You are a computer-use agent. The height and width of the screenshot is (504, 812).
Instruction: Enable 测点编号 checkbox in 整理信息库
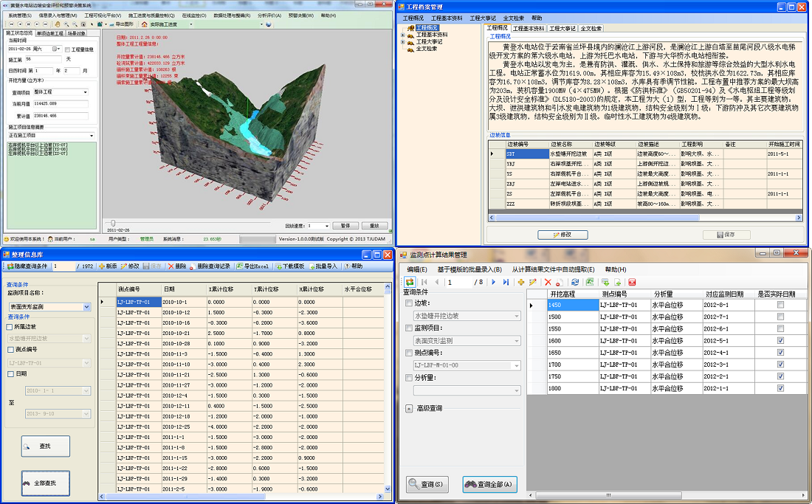tap(10, 350)
